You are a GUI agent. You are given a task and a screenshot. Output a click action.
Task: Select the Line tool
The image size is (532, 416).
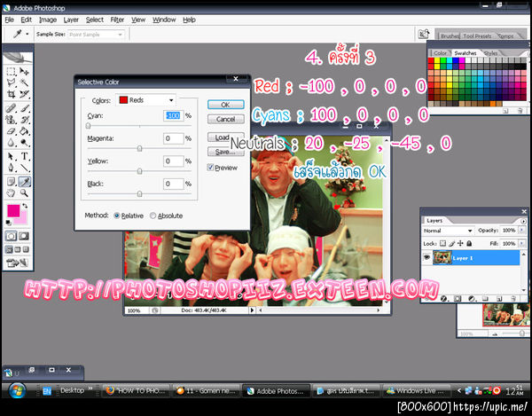click(24, 168)
